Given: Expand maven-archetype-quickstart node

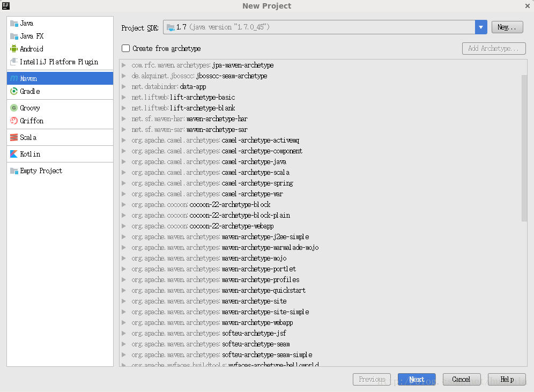Looking at the screenshot, I should click(x=124, y=291).
